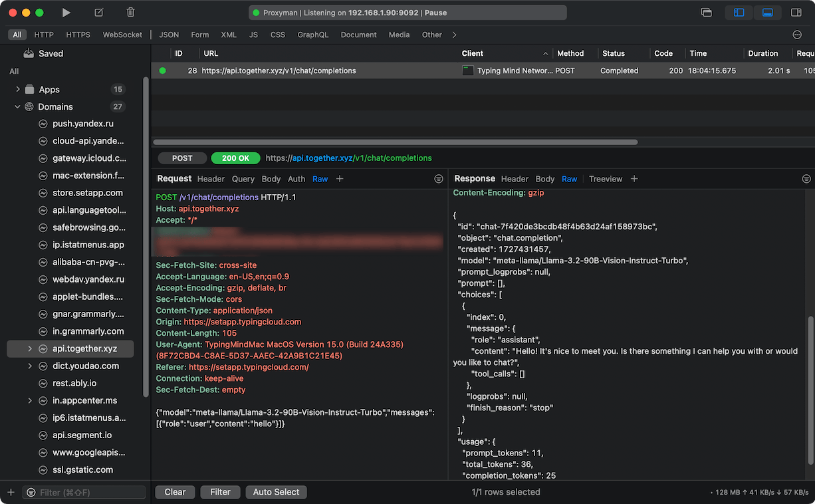Viewport: 815px width, 504px height.
Task: Expand more filter types chevron after Other
Action: 454,35
